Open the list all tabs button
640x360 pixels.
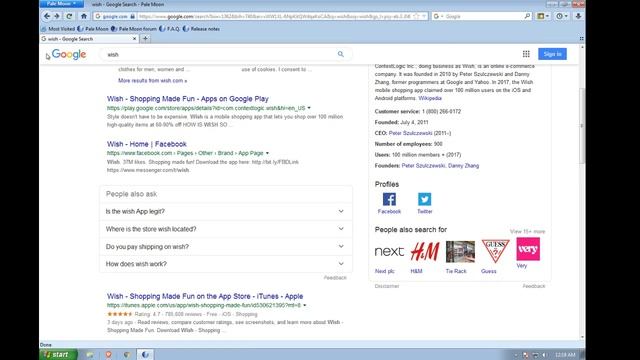coord(581,39)
